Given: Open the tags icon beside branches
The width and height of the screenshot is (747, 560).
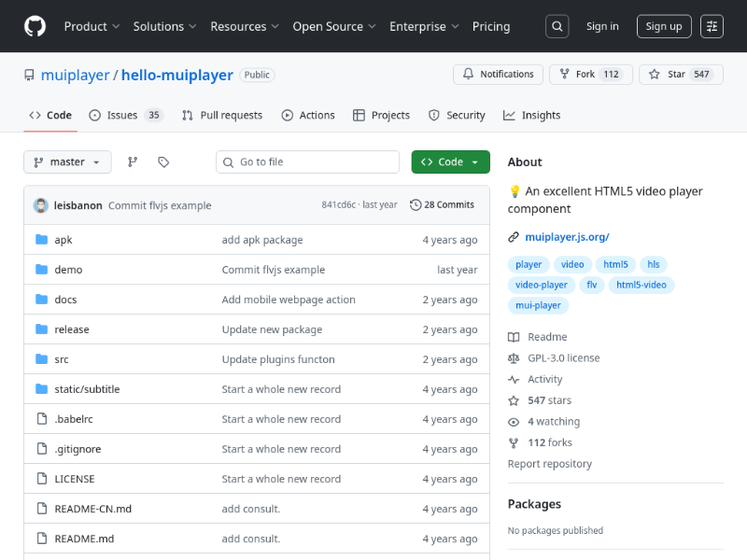Looking at the screenshot, I should [163, 162].
